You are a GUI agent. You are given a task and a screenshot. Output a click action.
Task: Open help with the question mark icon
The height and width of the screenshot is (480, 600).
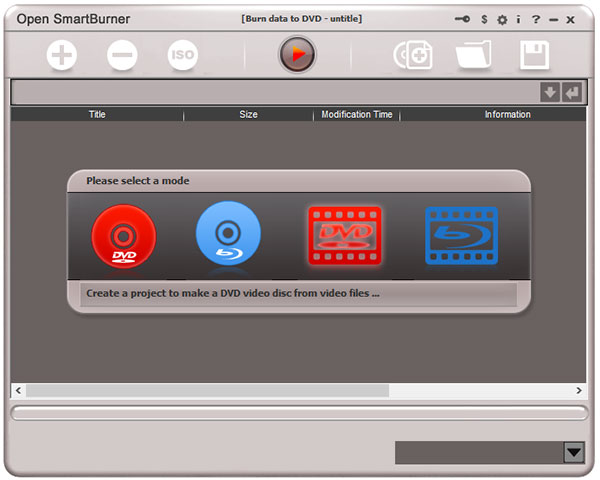[536, 19]
